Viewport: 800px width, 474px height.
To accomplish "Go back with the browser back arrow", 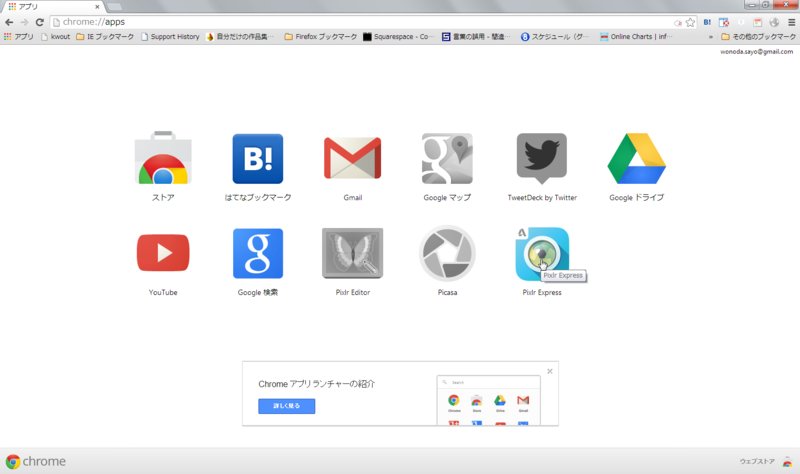I will pyautogui.click(x=9, y=22).
